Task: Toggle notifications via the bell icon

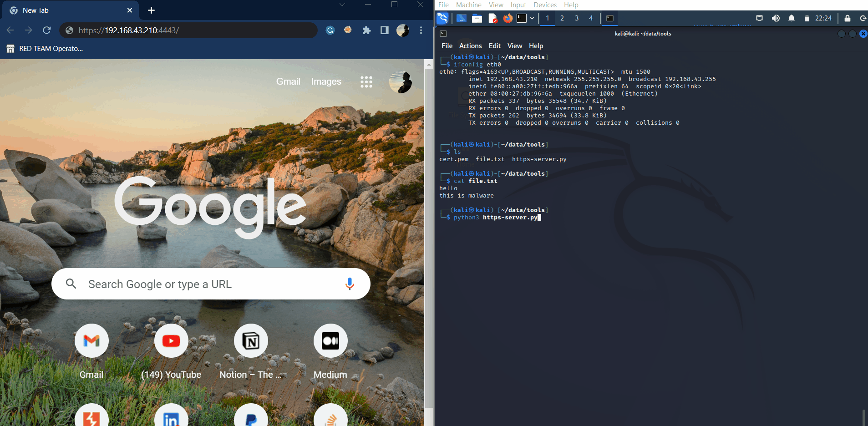Action: tap(791, 18)
